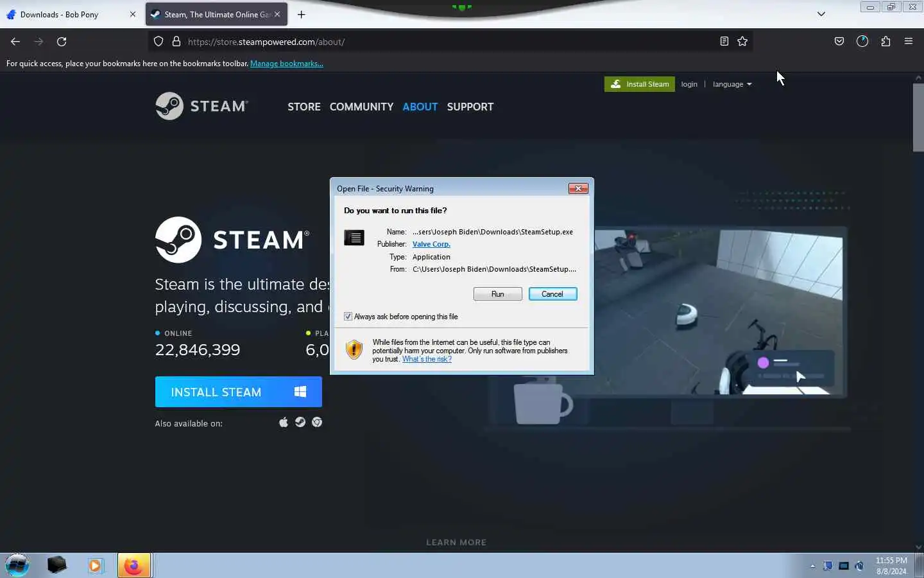Click the security shield icon in dialog
This screenshot has height=578, width=924.
(354, 349)
